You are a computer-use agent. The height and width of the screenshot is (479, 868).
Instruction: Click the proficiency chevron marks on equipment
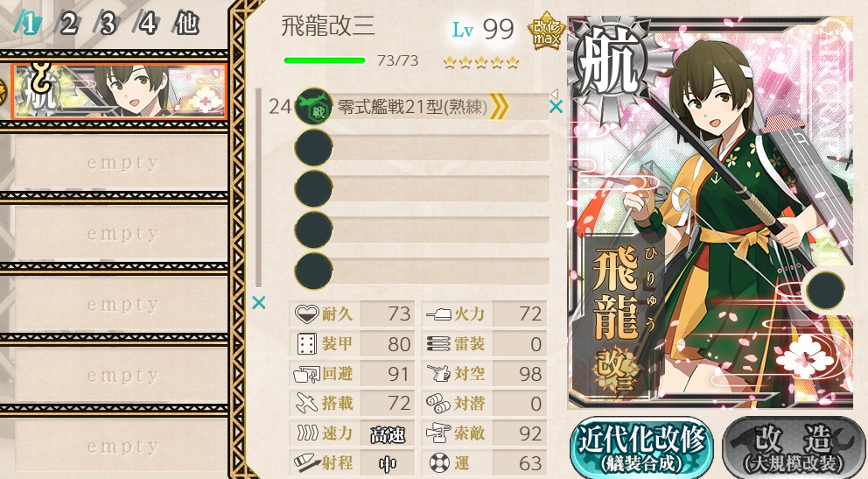point(499,106)
